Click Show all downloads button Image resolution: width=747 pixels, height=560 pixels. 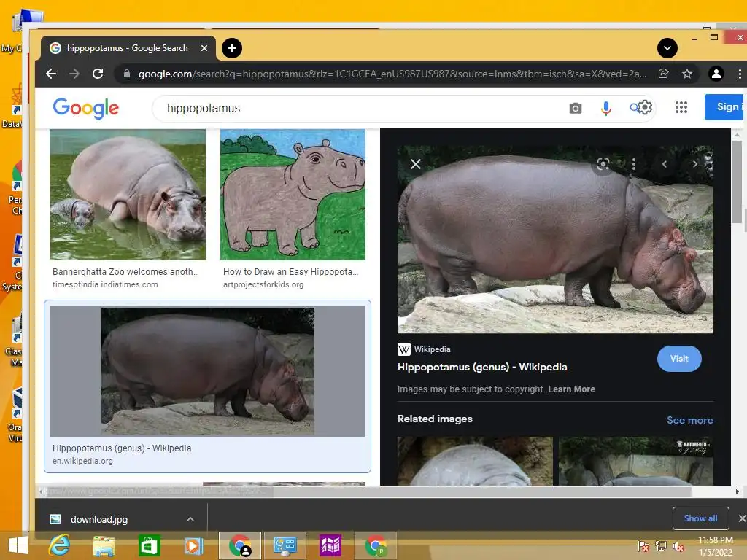[700, 518]
